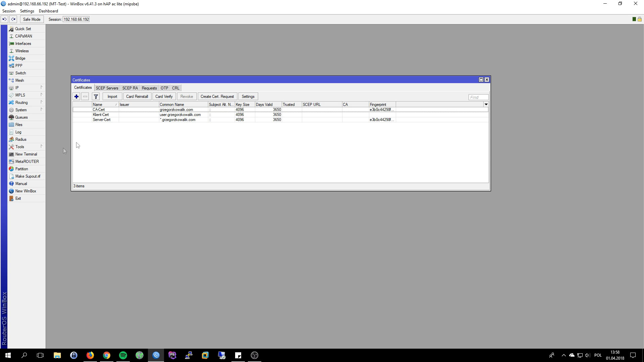Open CAPsMAN in the sidebar
Viewport: 644px width, 362px height.
[26, 36]
